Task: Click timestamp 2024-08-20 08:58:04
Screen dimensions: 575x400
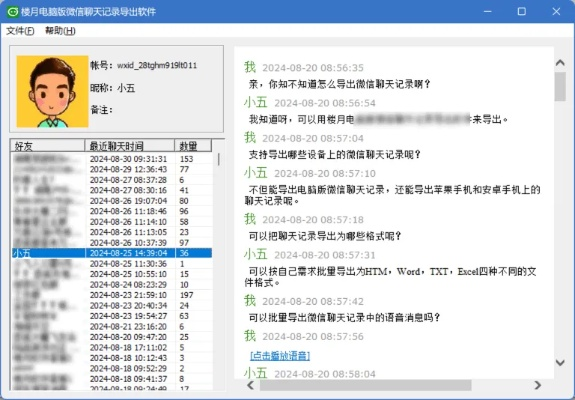Action: (325, 374)
